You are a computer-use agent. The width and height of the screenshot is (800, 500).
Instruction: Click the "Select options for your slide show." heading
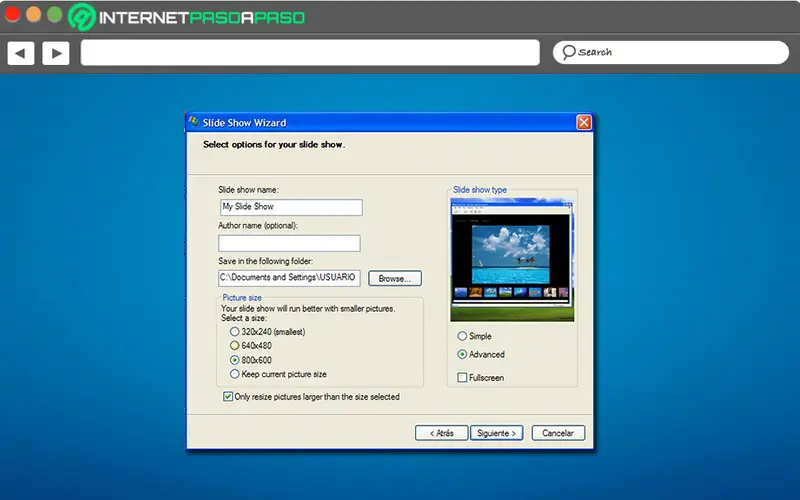click(x=274, y=144)
